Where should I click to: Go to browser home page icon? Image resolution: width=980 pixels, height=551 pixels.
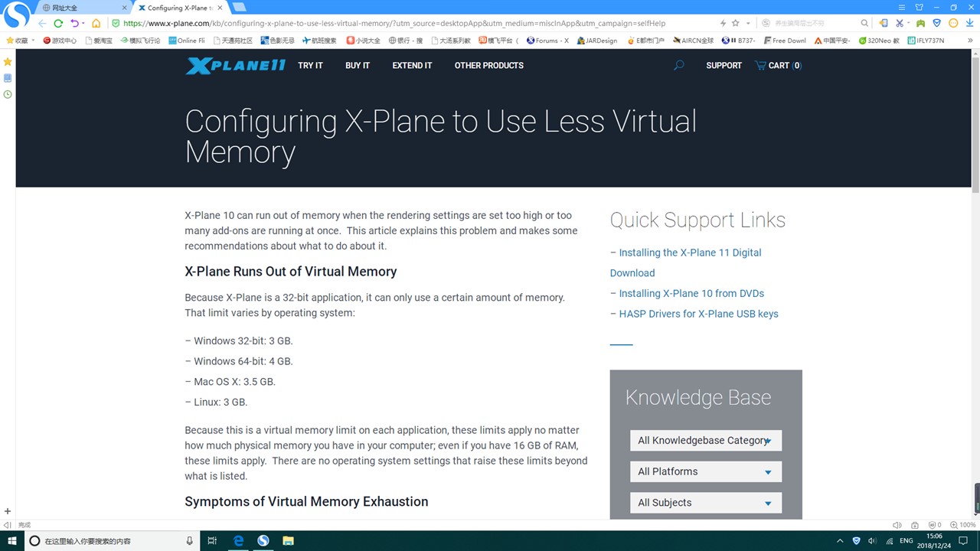point(96,23)
